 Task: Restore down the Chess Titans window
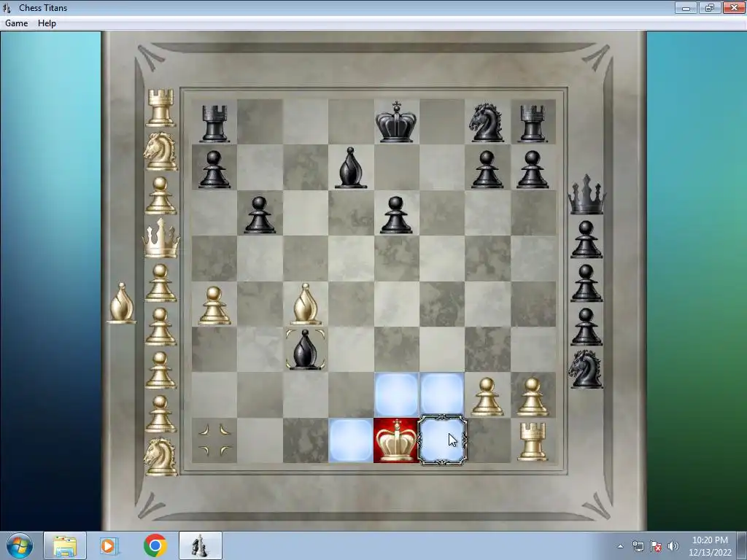coord(709,7)
